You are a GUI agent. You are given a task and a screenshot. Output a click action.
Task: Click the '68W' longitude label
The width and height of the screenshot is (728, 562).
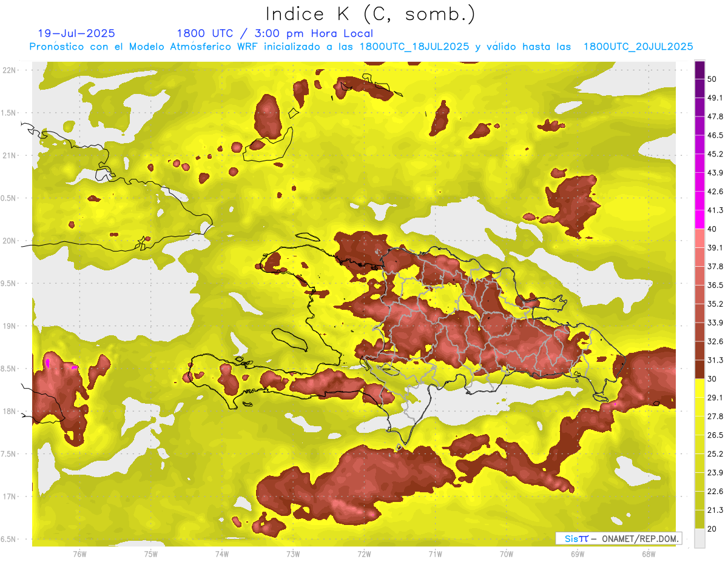(x=648, y=554)
